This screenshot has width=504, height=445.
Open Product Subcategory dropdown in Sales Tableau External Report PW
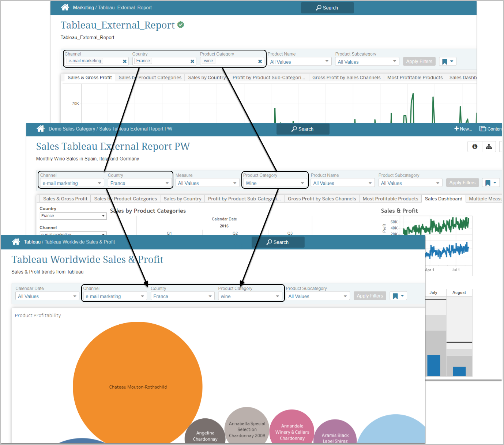click(x=410, y=183)
